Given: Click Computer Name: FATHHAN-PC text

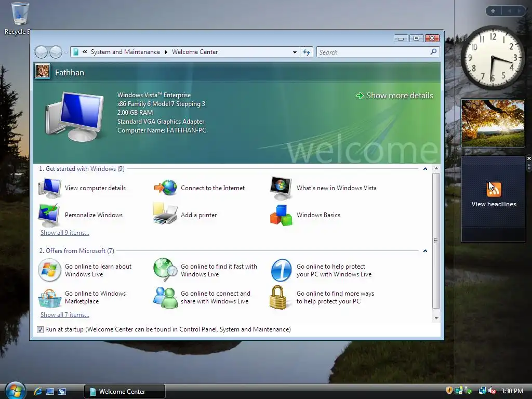Looking at the screenshot, I should (x=162, y=130).
